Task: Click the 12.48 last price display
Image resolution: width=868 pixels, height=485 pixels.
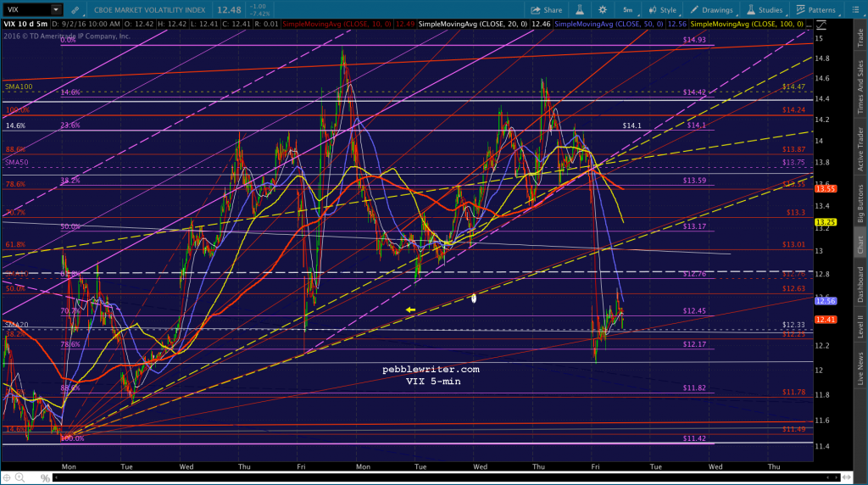Action: click(x=229, y=10)
